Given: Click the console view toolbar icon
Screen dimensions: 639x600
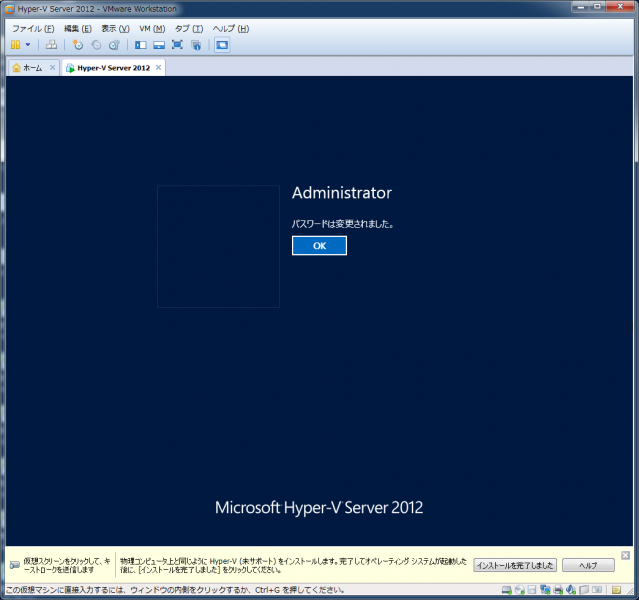Looking at the screenshot, I should (x=222, y=45).
